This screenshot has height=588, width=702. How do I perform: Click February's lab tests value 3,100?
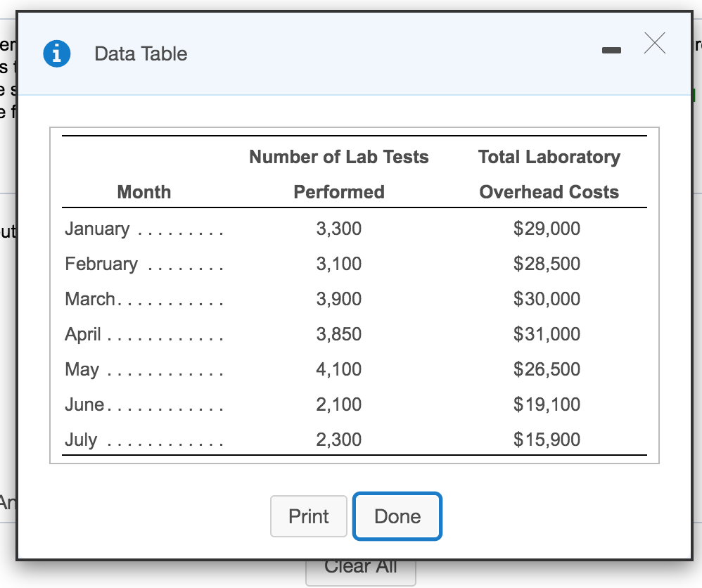click(339, 263)
